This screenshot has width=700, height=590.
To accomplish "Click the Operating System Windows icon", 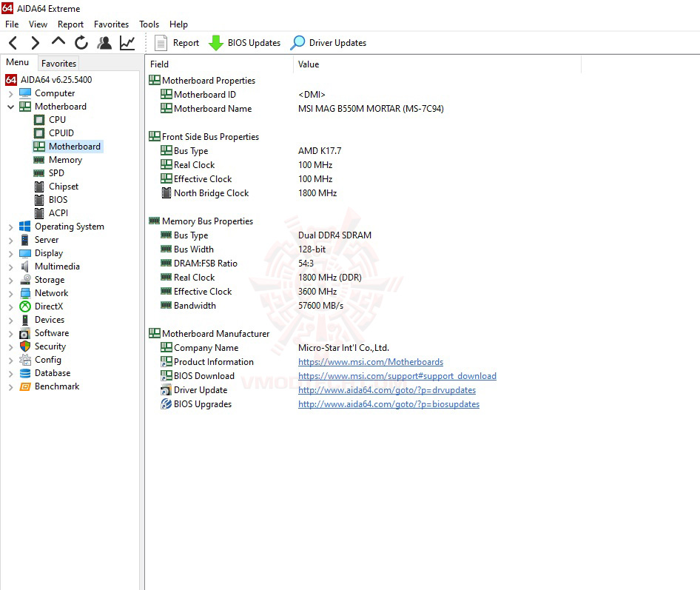I will [x=25, y=227].
